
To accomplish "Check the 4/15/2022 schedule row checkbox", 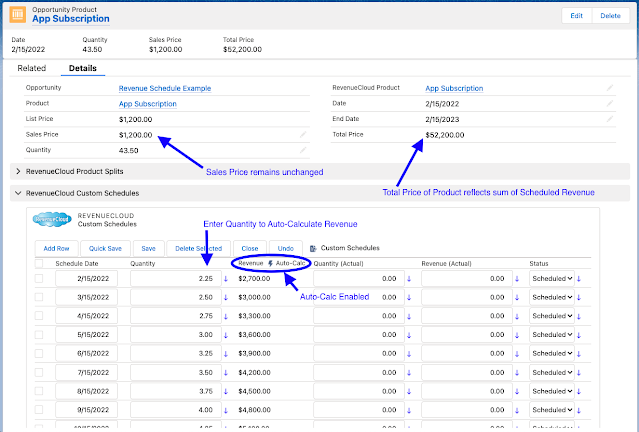I will (x=39, y=315).
